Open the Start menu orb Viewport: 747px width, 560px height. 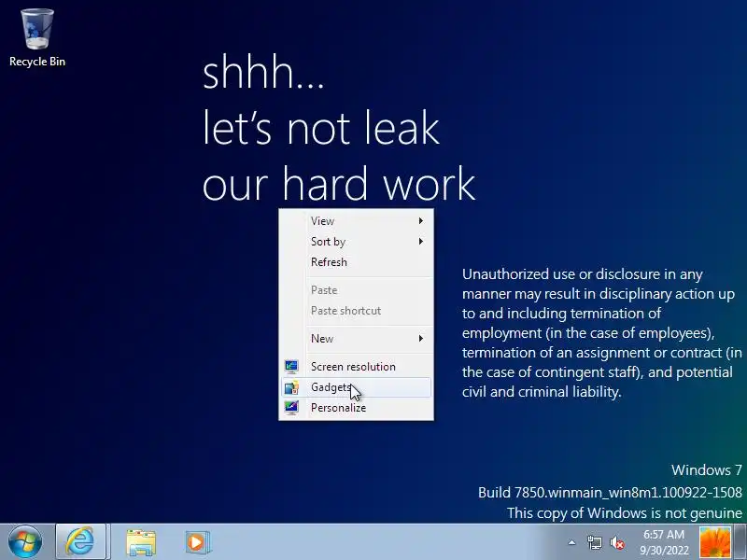[25, 542]
